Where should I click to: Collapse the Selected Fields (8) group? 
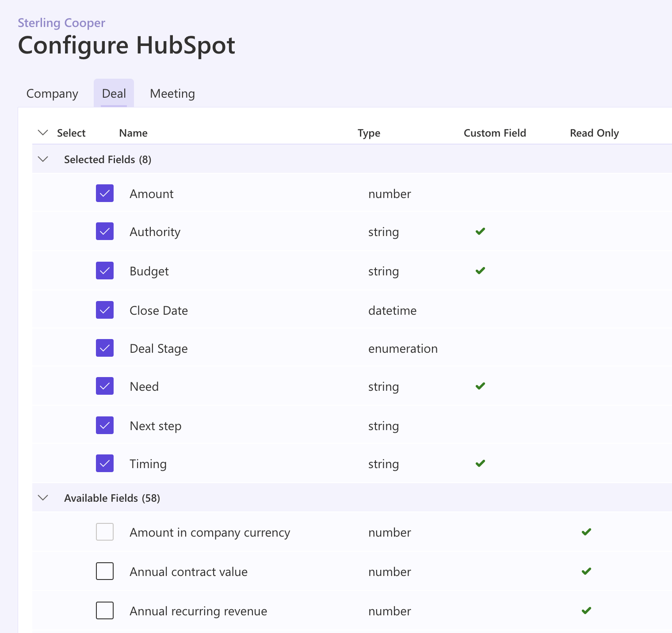click(x=43, y=159)
